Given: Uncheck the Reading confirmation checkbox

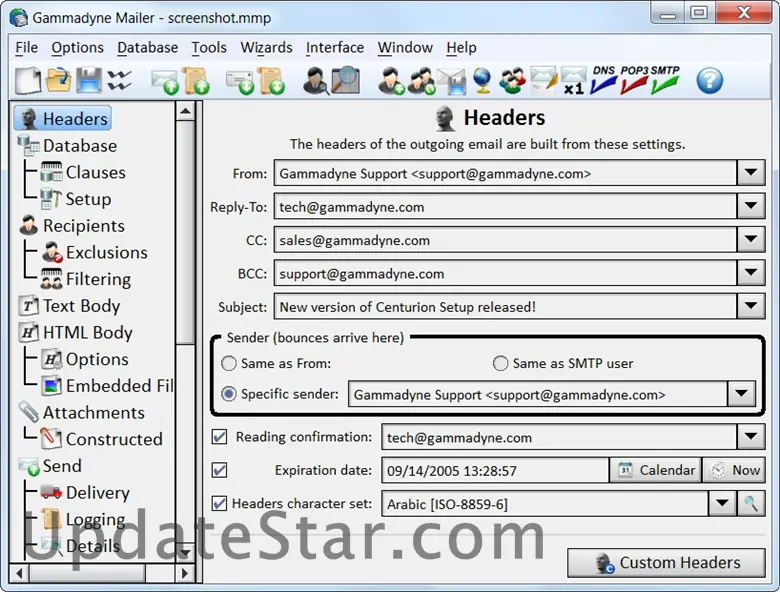Looking at the screenshot, I should click(220, 437).
